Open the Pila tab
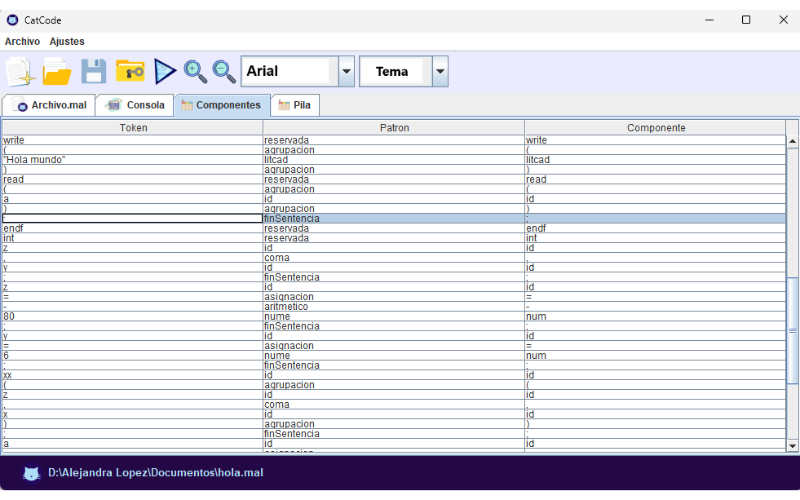Screen dimensions: 800x500 pos(295,105)
